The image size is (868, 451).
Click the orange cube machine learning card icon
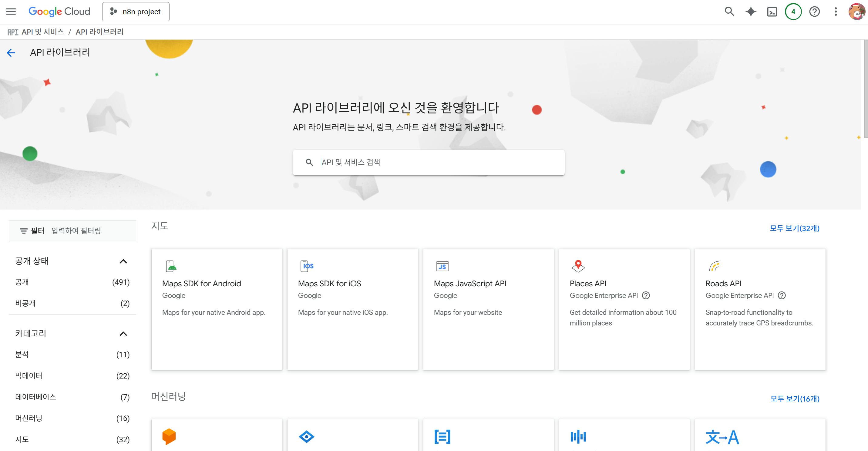[x=169, y=436]
